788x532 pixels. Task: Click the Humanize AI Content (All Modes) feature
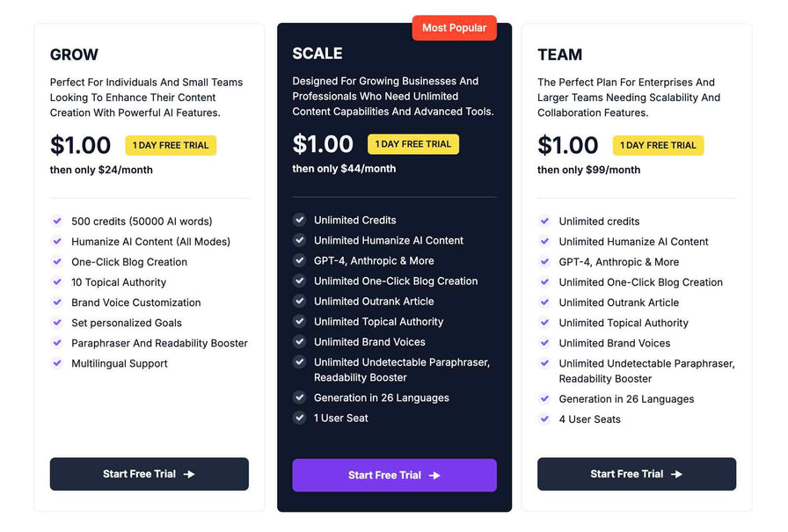click(150, 242)
